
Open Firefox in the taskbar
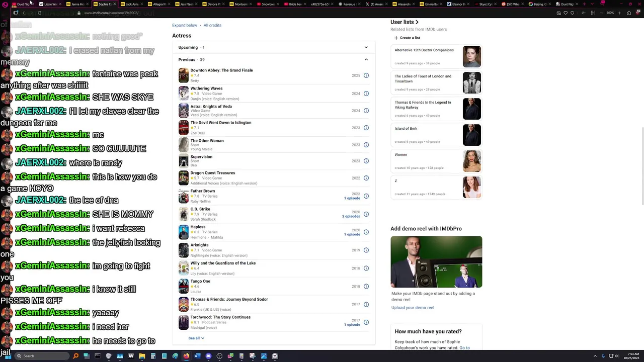[186, 356]
